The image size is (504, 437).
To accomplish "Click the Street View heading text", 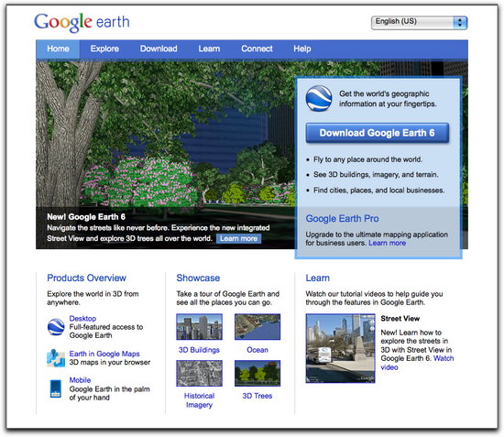I will 400,319.
